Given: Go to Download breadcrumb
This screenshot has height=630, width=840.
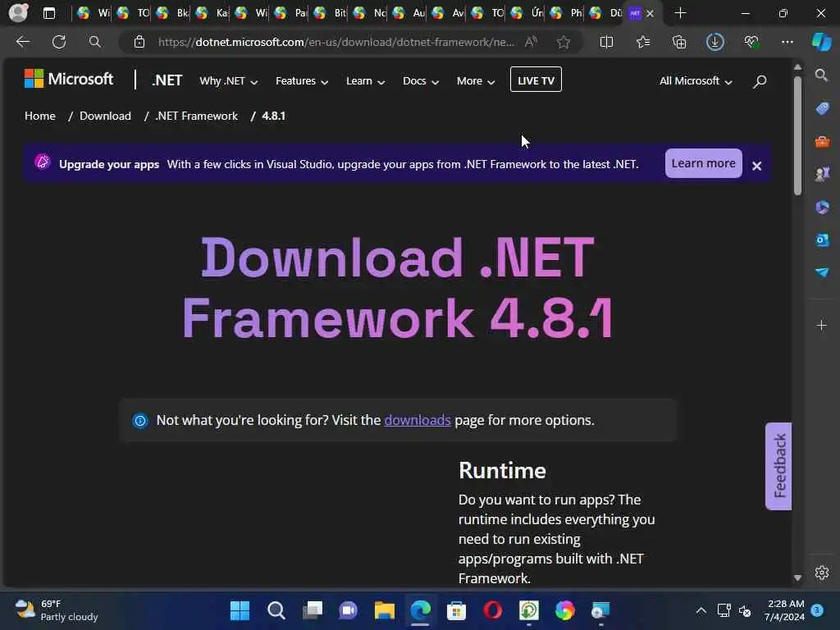Looking at the screenshot, I should [105, 116].
